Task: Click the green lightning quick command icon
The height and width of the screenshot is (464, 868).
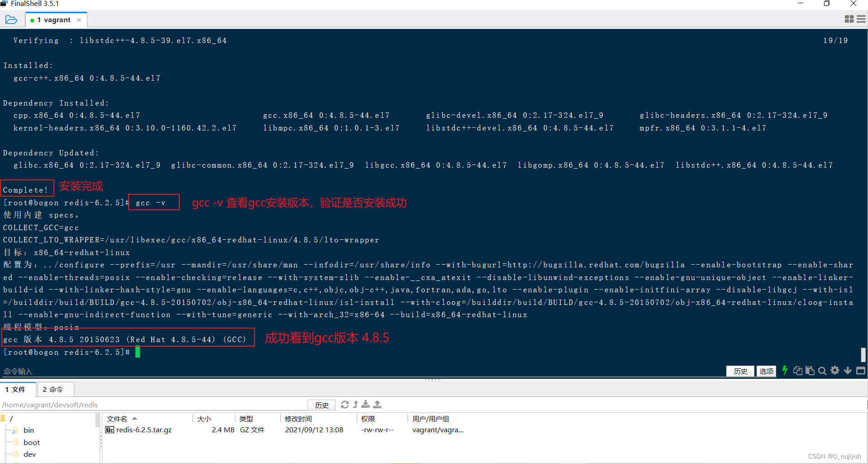Action: click(785, 371)
